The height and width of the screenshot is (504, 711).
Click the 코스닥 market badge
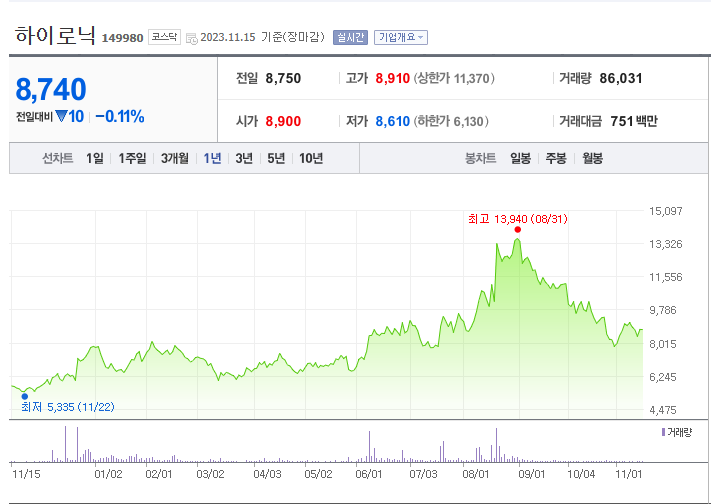coord(164,37)
